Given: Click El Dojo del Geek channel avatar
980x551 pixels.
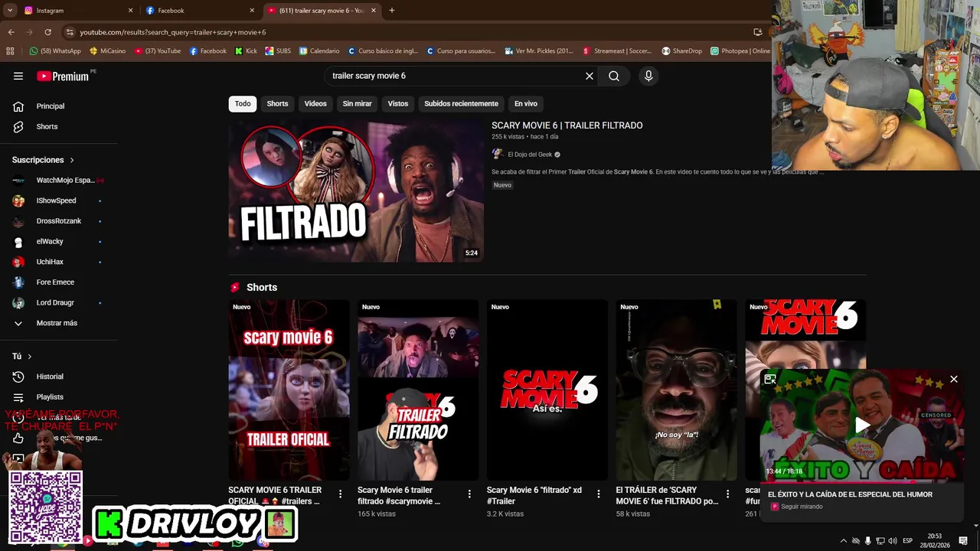Looking at the screenshot, I should (498, 154).
